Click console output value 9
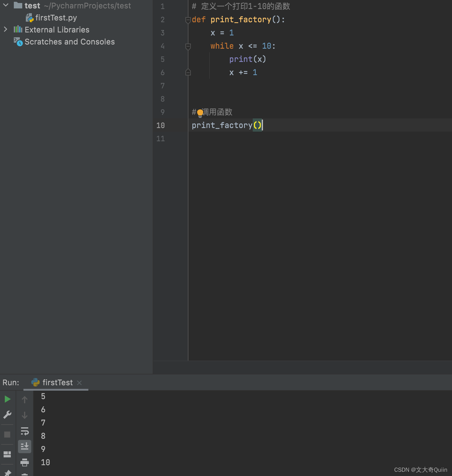Viewport: 452px width, 476px height. click(43, 449)
